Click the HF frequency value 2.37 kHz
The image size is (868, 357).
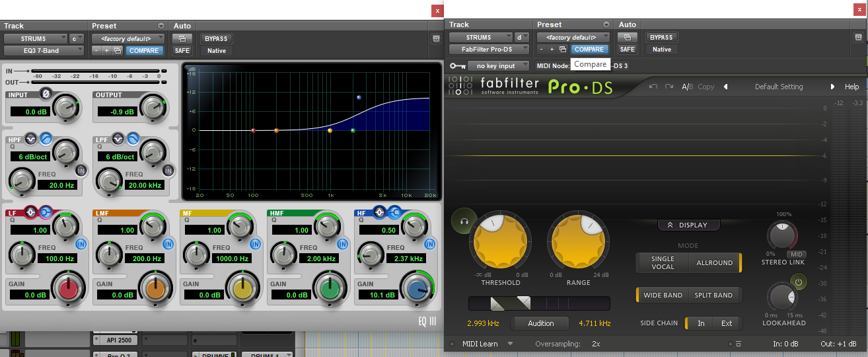406,259
